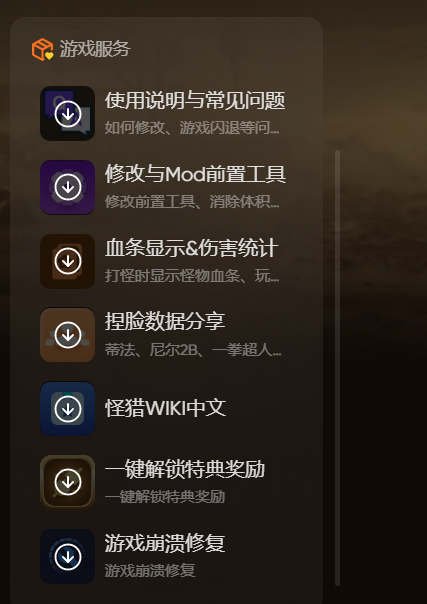Open the 血条显示&伤害统计 entry title
The image size is (427, 604).
coord(191,248)
